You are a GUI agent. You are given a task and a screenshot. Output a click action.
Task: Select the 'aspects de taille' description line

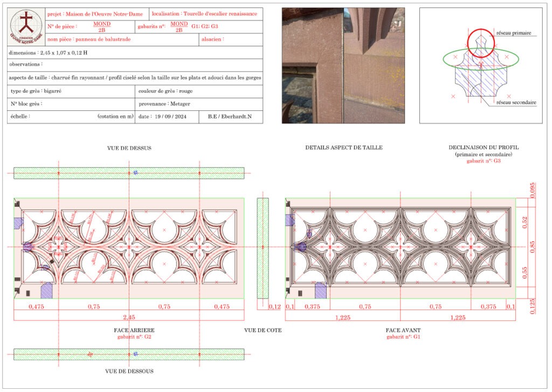pos(135,78)
